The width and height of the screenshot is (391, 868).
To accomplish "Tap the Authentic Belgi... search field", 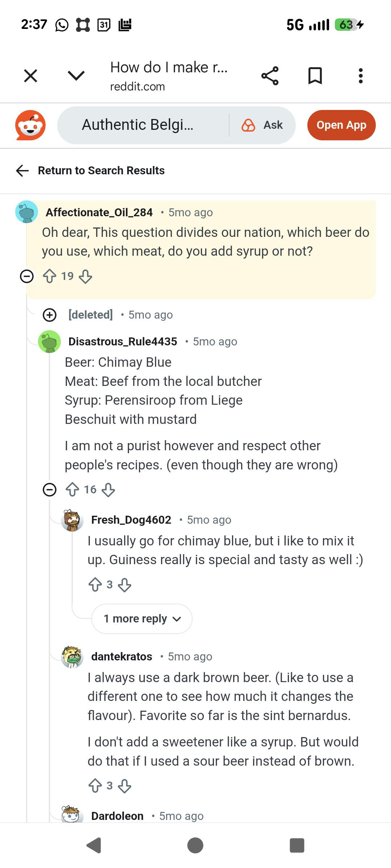I will coord(141,125).
